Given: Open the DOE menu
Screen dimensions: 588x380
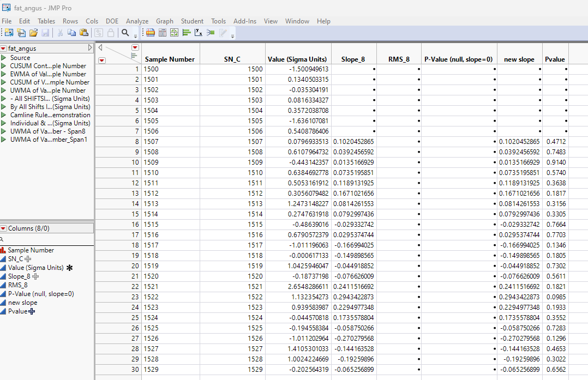Looking at the screenshot, I should point(112,21).
